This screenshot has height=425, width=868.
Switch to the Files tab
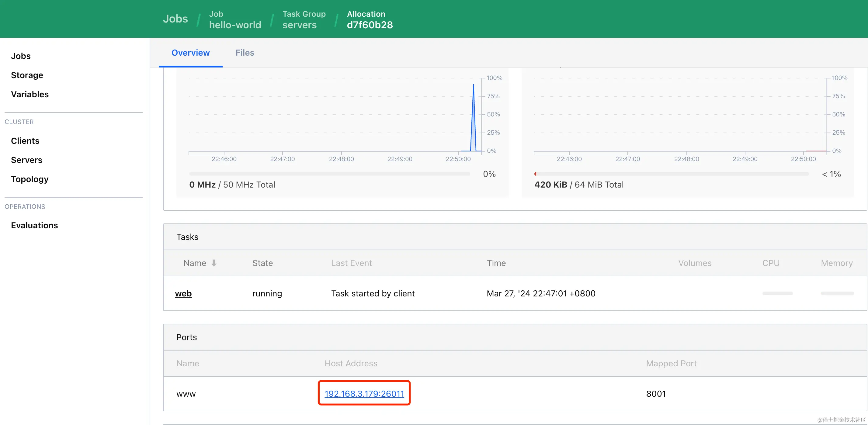pos(245,53)
